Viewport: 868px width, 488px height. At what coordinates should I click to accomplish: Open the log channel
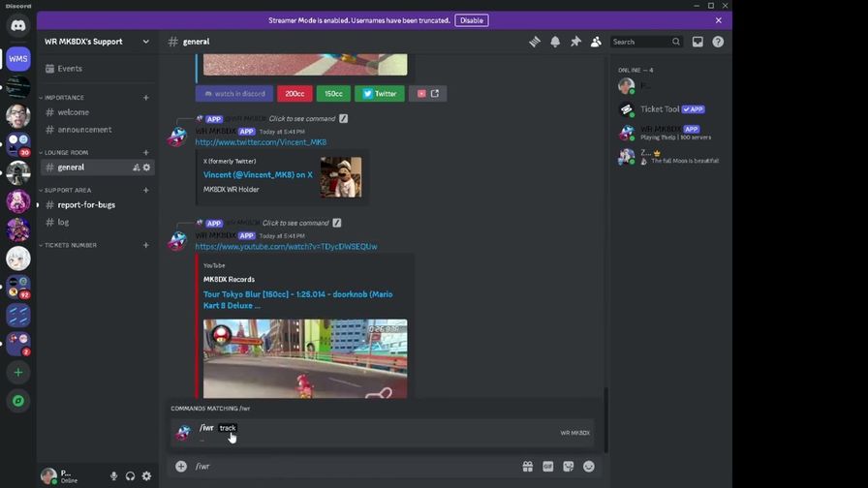(97, 222)
